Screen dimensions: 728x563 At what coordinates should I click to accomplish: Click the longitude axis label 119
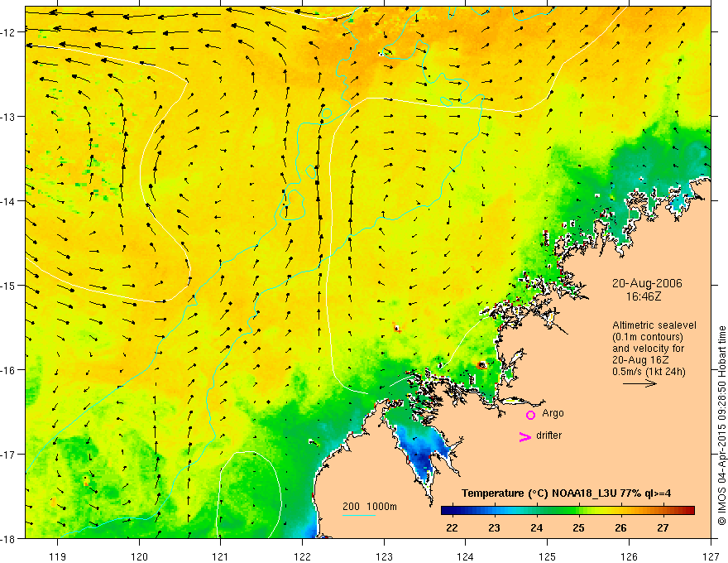tap(58, 556)
